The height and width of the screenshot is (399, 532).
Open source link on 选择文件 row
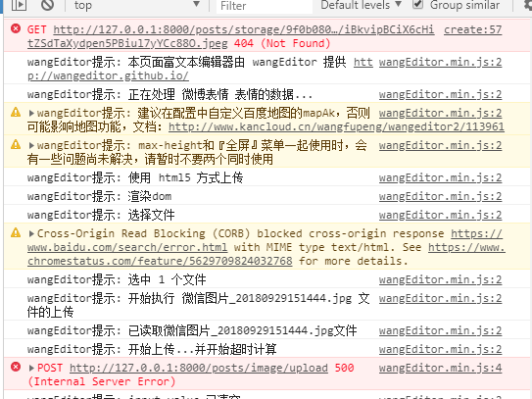click(440, 215)
